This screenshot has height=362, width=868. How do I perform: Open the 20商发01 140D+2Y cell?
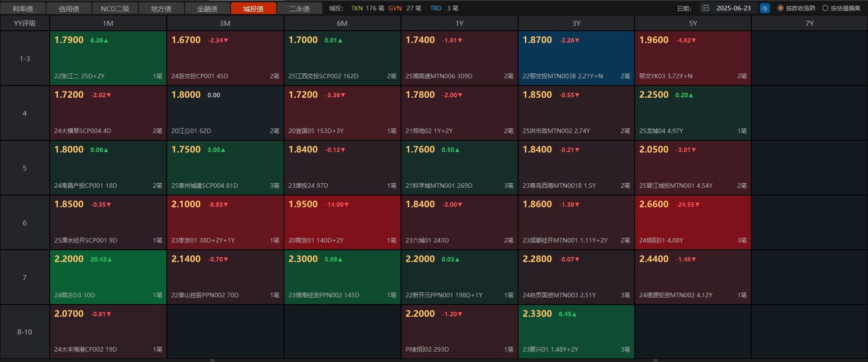tap(342, 223)
